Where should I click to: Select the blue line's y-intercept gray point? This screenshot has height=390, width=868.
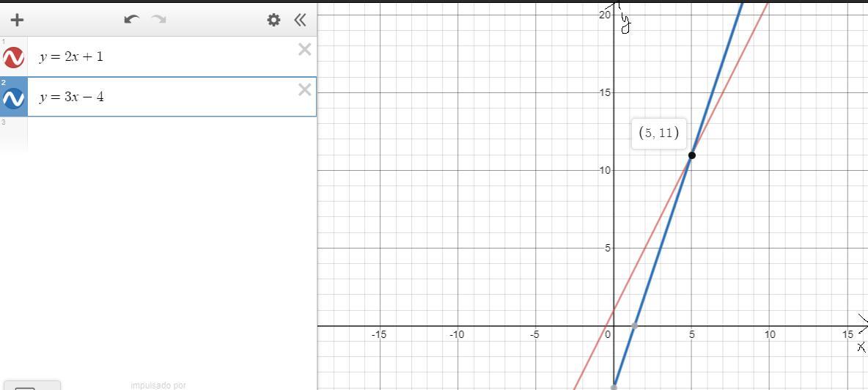614,387
